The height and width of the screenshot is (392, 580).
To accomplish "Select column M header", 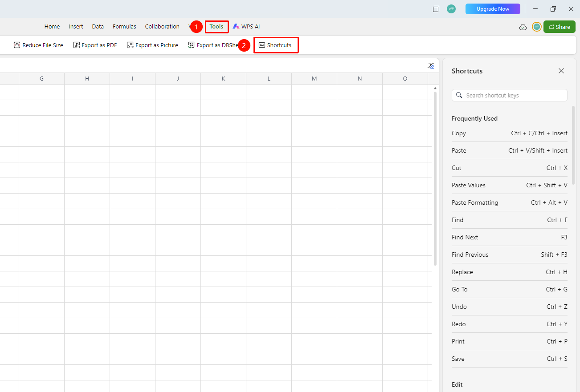I will pyautogui.click(x=314, y=79).
